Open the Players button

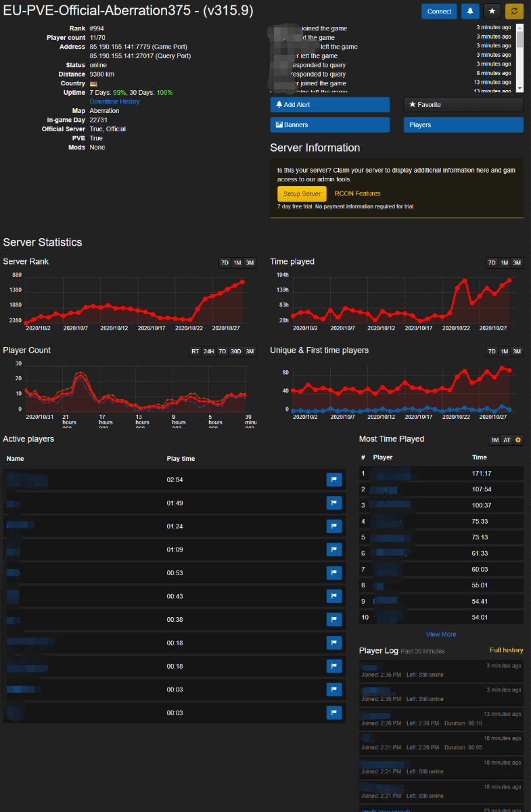[463, 125]
